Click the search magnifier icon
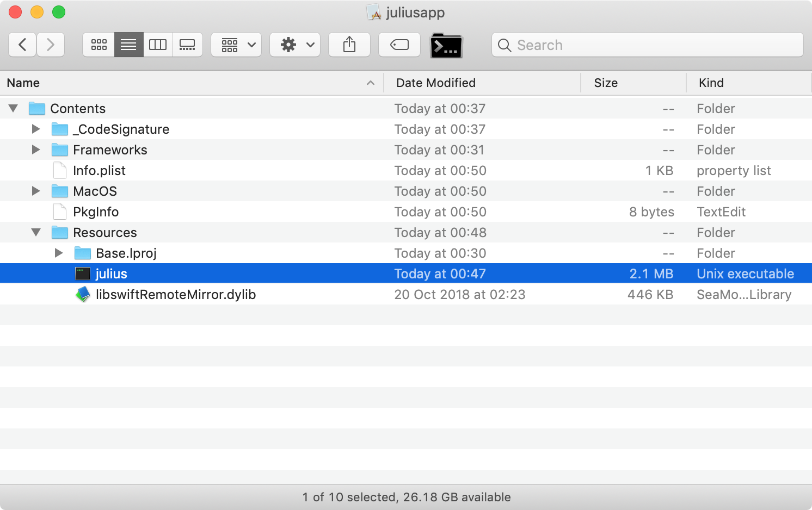This screenshot has width=812, height=510. click(x=504, y=45)
